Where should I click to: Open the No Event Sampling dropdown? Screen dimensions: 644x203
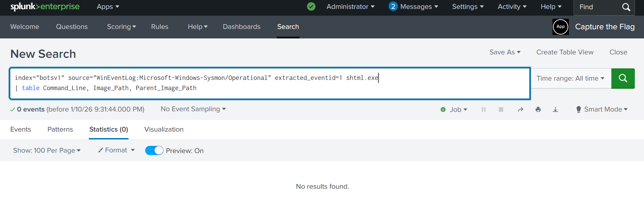(193, 109)
